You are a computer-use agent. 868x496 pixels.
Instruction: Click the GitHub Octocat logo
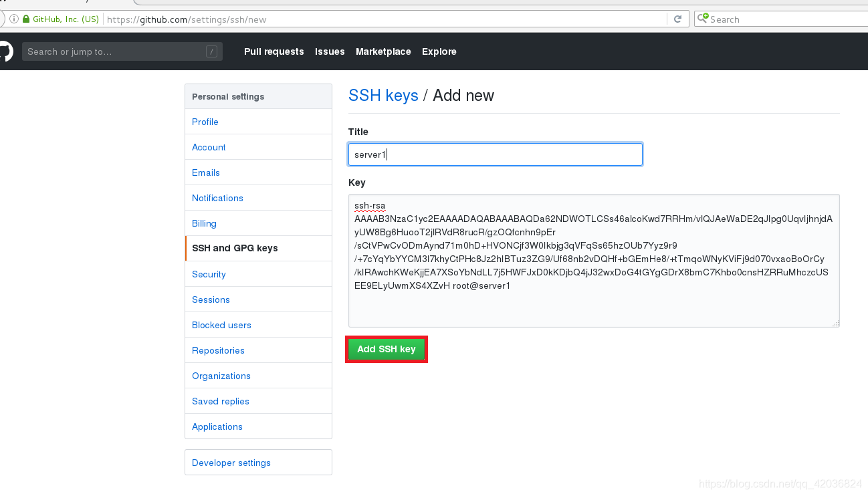pyautogui.click(x=4, y=51)
